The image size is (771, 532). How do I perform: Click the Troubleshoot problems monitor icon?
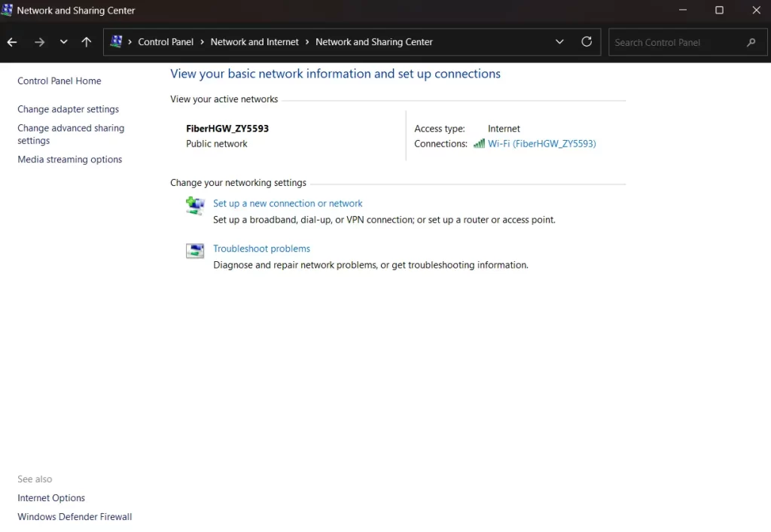[x=195, y=251]
